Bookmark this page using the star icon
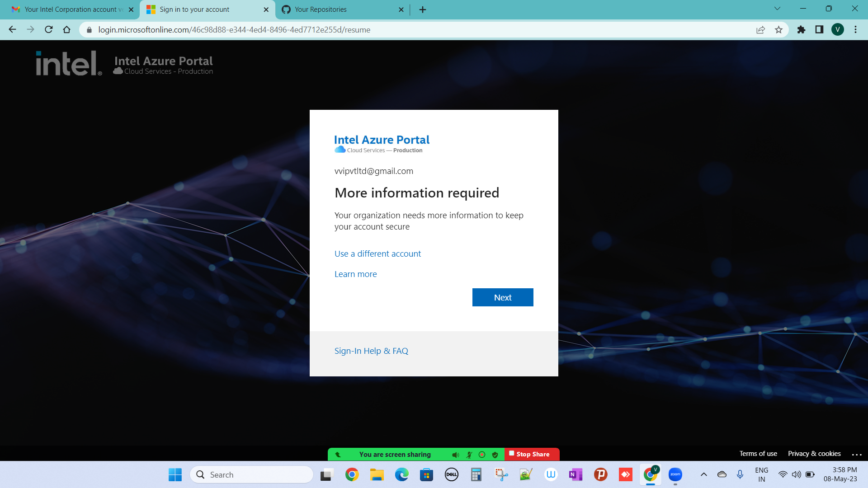 pos(779,30)
